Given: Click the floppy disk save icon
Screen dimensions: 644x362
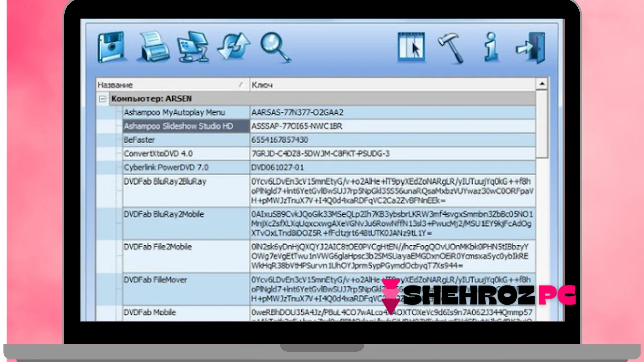Looking at the screenshot, I should click(111, 47).
